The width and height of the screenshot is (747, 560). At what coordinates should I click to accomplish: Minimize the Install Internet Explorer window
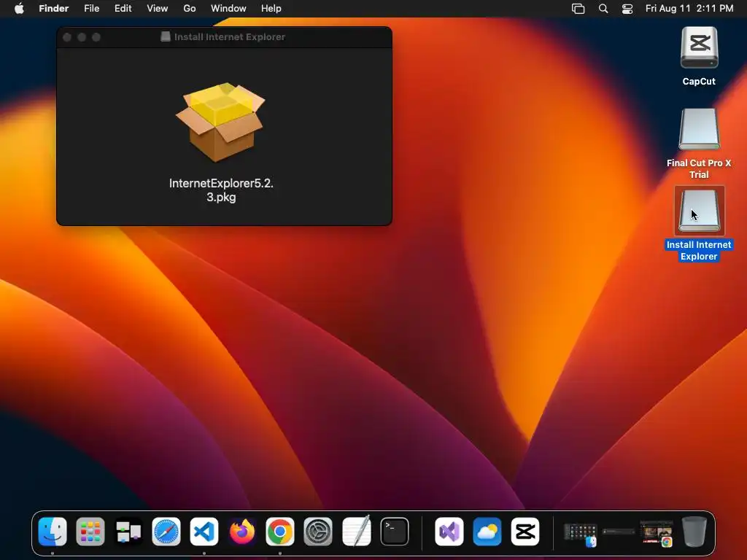82,37
